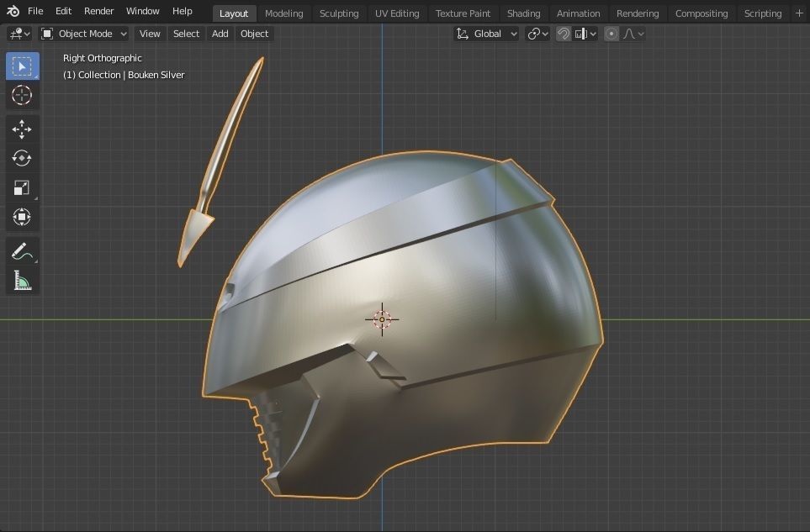Open proportional editing falloff dropdown
Screen dimensions: 810x532
tap(633, 34)
